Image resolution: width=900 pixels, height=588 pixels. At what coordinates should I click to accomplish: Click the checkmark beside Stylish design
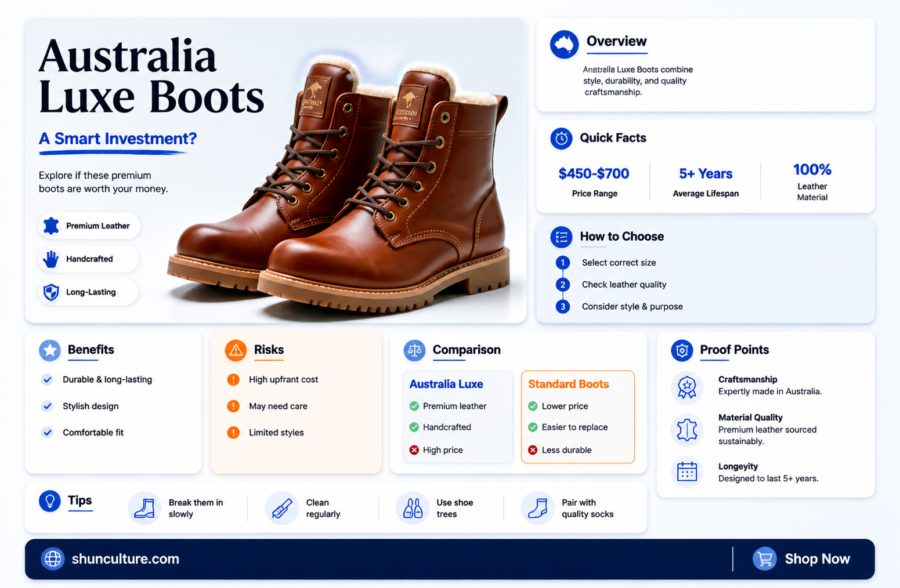tap(48, 406)
